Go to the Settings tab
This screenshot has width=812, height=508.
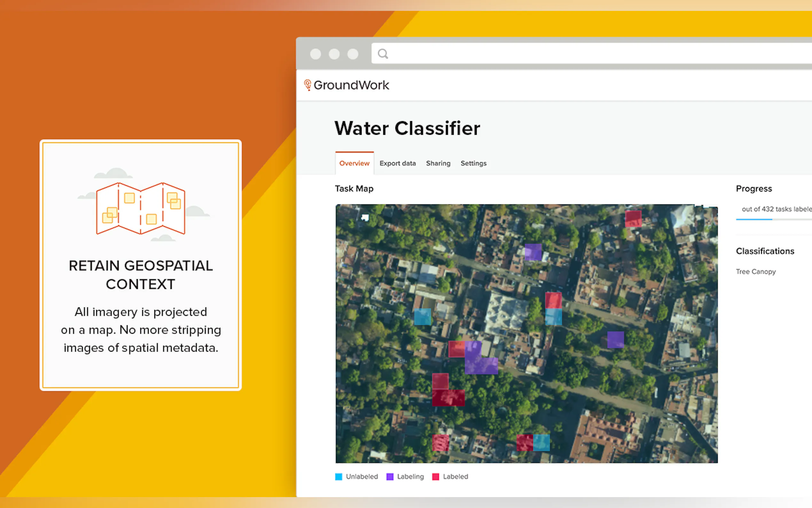[473, 163]
